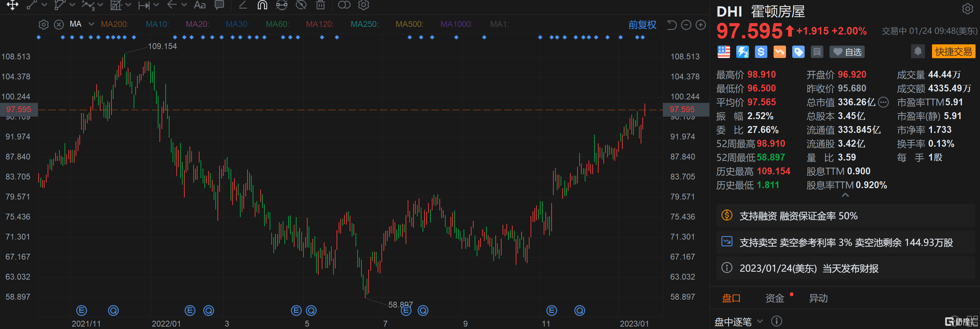
Task: Open the price alert bell icon
Action: tap(917, 52)
